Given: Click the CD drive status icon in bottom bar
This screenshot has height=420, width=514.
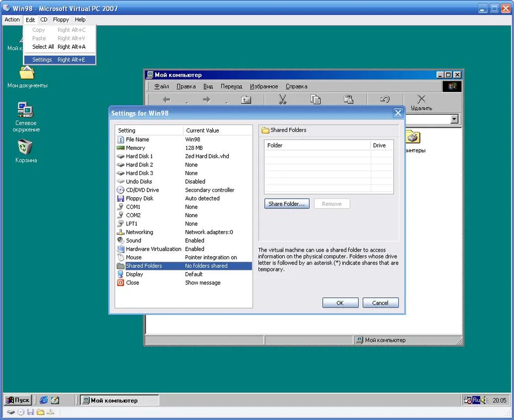Looking at the screenshot, I should (x=21, y=412).
